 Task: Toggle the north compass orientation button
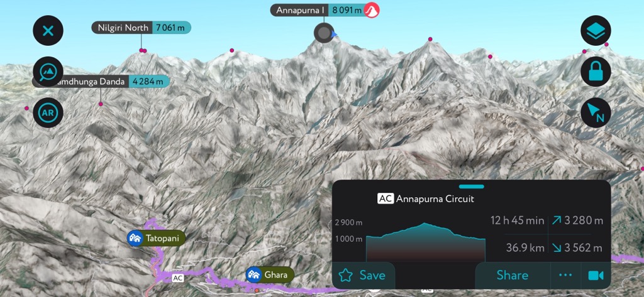click(x=596, y=113)
